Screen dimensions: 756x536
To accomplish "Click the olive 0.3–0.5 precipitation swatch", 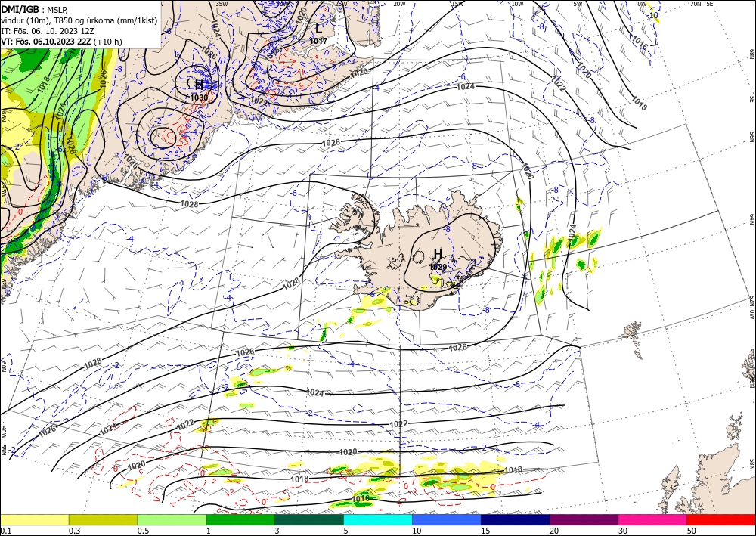I will point(103,519).
